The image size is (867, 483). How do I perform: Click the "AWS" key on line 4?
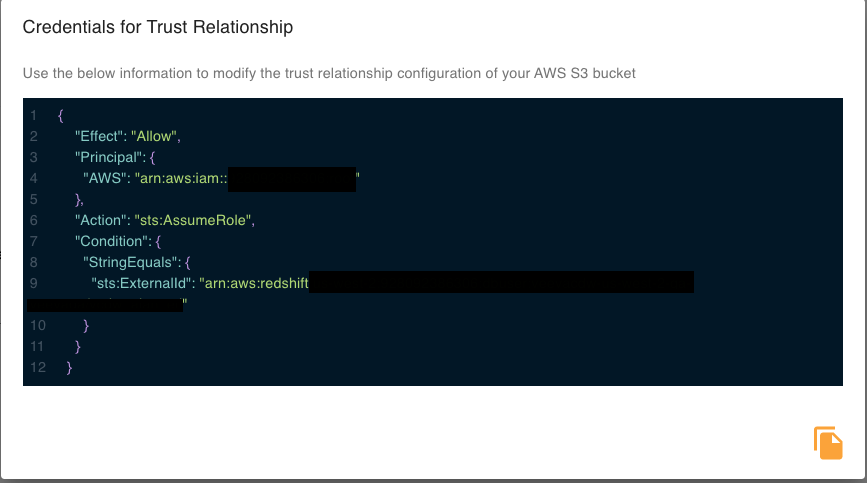click(x=104, y=178)
